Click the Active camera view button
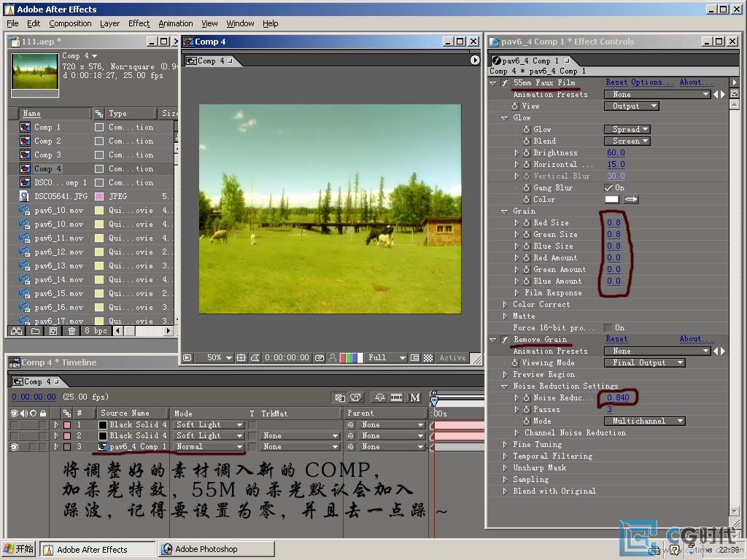 point(452,357)
